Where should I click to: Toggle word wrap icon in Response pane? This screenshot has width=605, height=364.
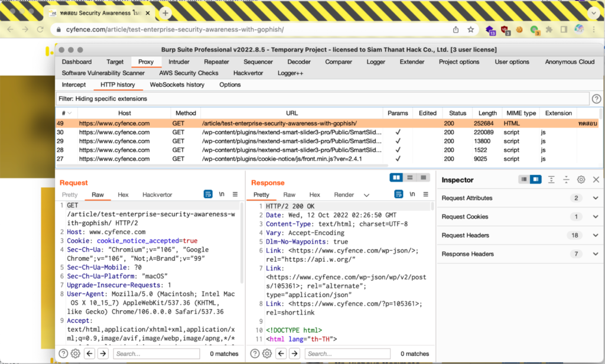[399, 194]
